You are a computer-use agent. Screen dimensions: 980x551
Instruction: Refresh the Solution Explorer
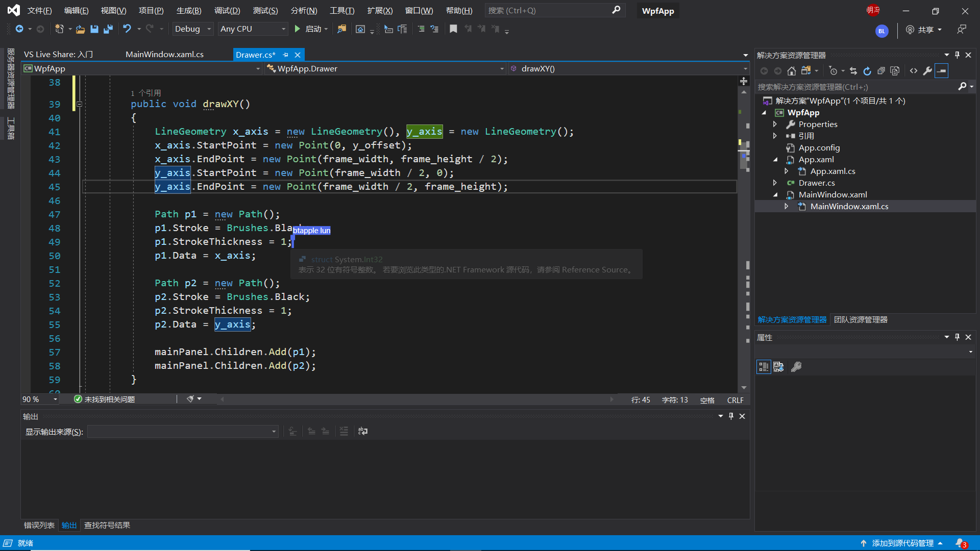[867, 71]
